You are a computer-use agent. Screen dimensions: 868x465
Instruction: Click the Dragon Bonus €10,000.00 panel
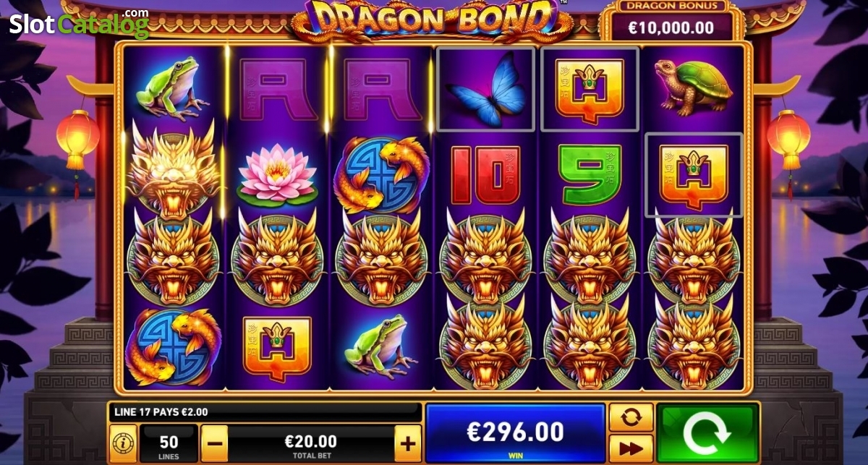(671, 20)
